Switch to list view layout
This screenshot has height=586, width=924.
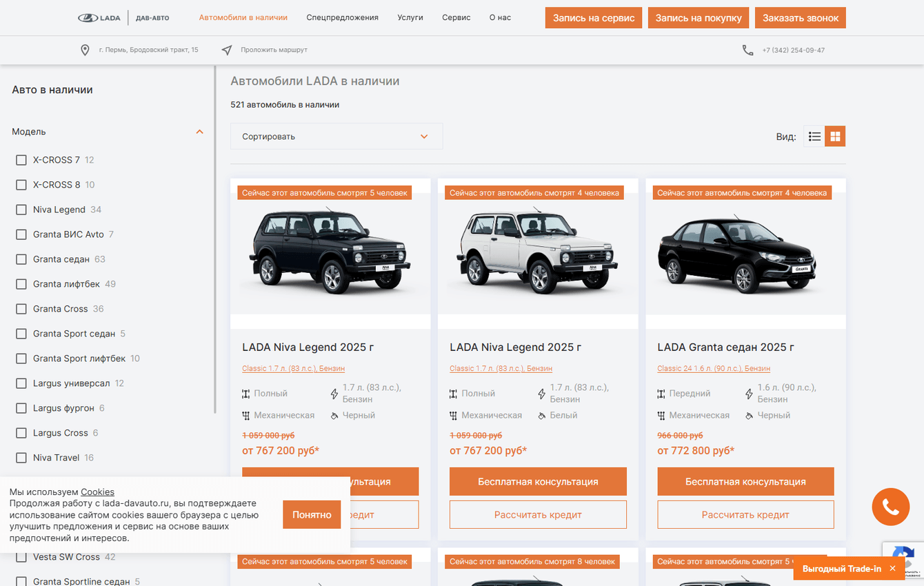(x=814, y=137)
